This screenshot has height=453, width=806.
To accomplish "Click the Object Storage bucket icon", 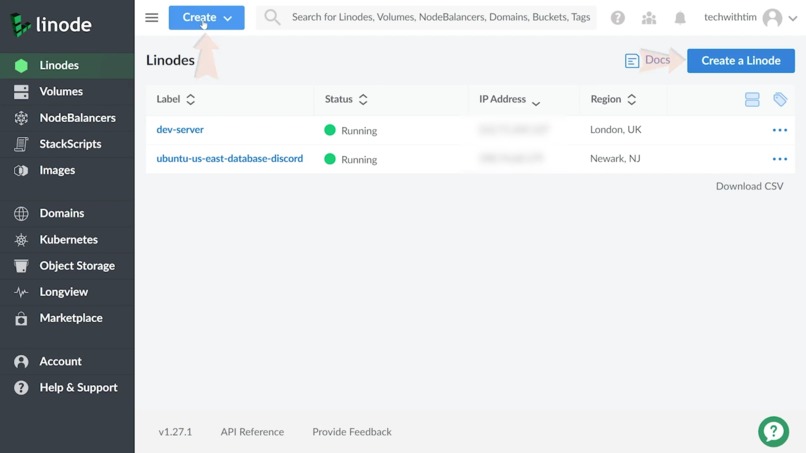I will (x=21, y=266).
